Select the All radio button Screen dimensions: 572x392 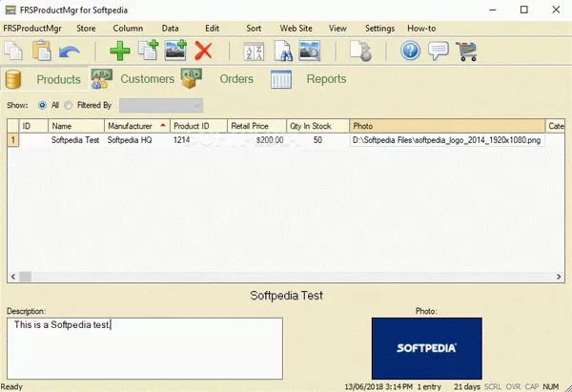tap(42, 106)
